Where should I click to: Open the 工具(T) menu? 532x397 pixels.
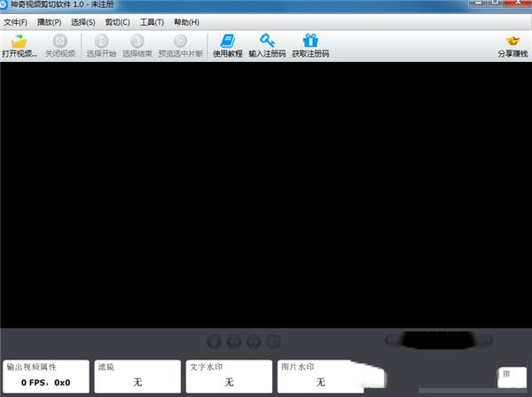point(152,21)
